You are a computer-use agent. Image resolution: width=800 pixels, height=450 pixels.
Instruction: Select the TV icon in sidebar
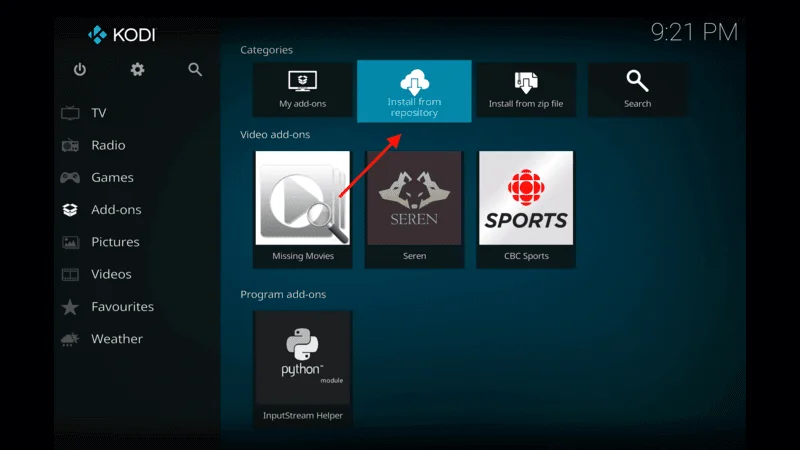click(x=70, y=113)
